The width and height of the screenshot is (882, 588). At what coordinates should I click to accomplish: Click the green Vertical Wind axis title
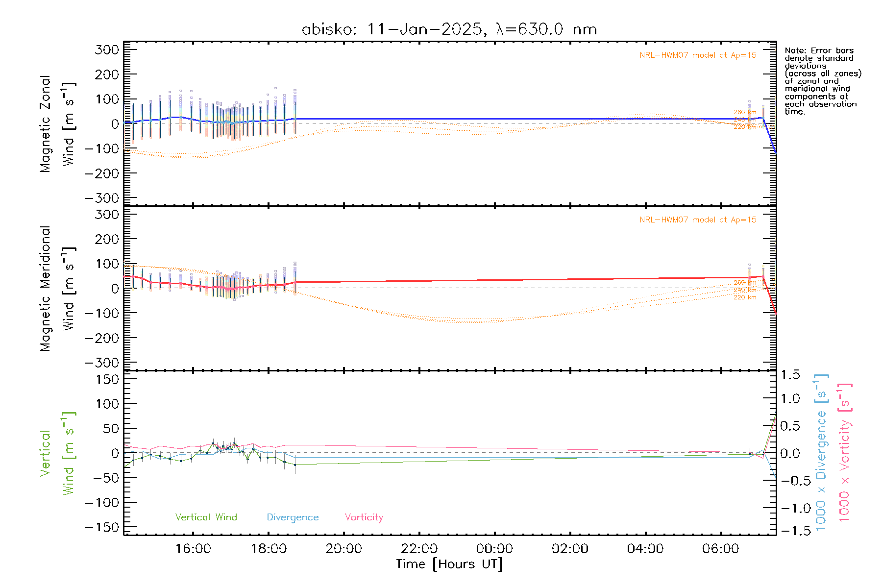coord(56,453)
